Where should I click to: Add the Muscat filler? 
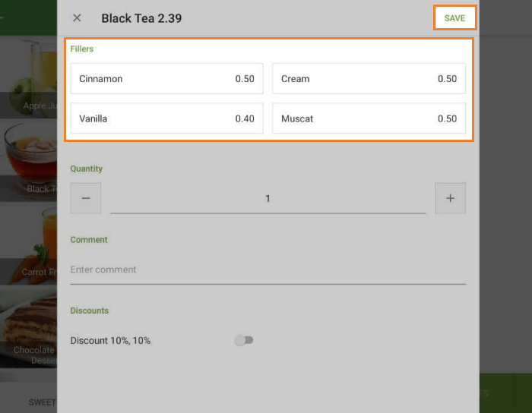coord(369,118)
